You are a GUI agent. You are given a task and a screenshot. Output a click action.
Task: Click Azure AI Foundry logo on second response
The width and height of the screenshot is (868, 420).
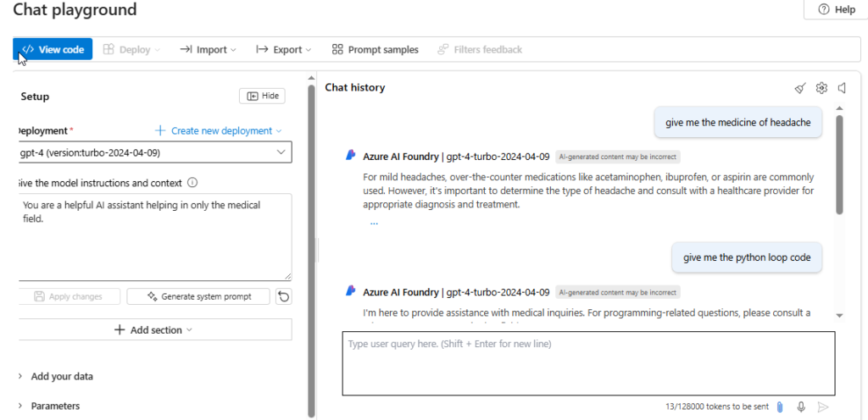[350, 290]
